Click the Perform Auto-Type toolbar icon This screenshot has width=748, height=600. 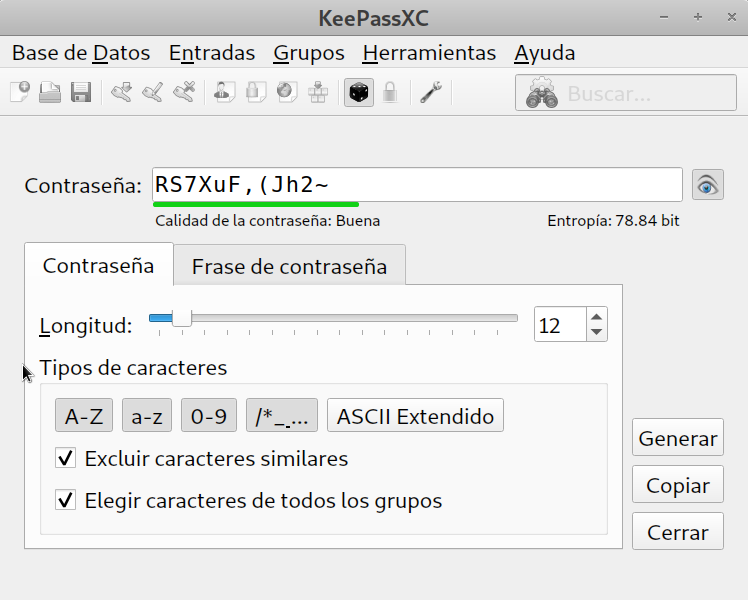tap(318, 92)
